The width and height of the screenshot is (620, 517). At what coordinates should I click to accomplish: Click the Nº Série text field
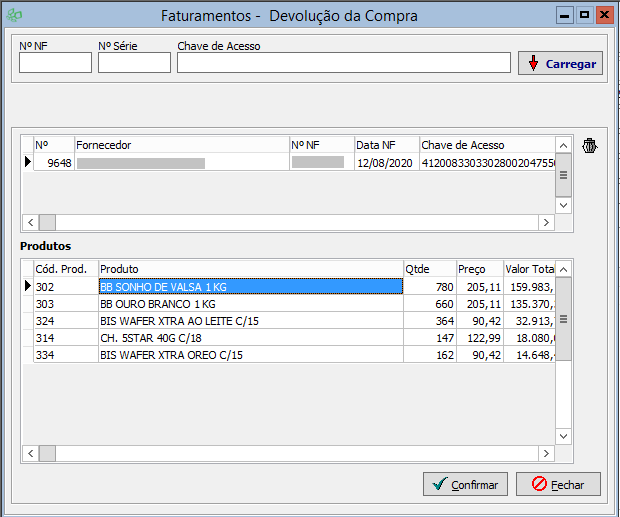pyautogui.click(x=134, y=63)
